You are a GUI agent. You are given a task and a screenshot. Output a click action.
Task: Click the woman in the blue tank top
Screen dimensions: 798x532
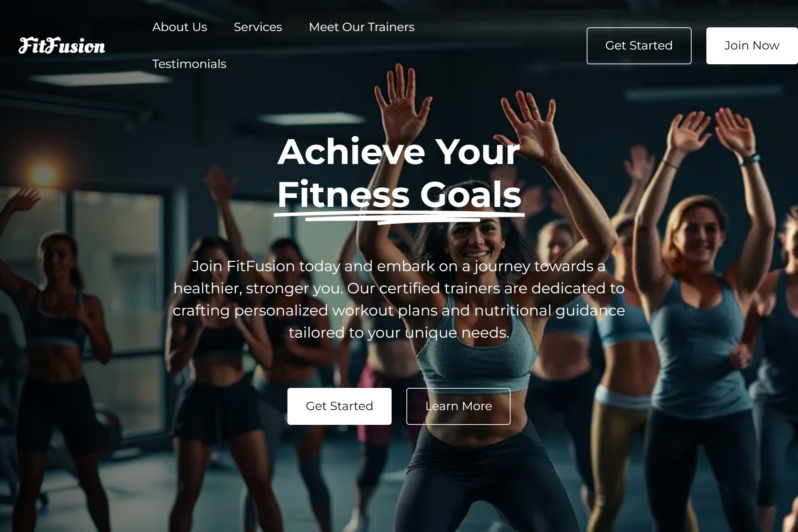pyautogui.click(x=698, y=332)
